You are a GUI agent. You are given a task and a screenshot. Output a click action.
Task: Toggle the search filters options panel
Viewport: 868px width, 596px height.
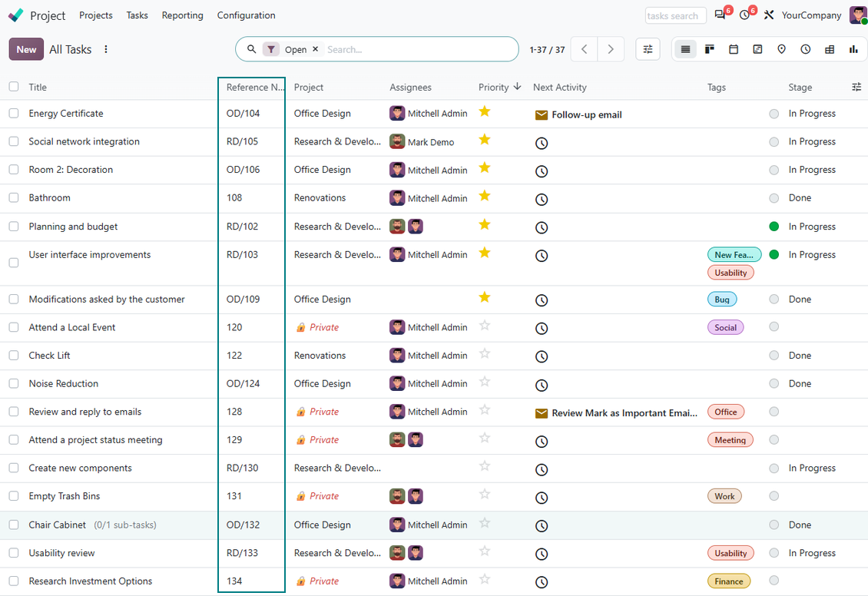tap(648, 49)
